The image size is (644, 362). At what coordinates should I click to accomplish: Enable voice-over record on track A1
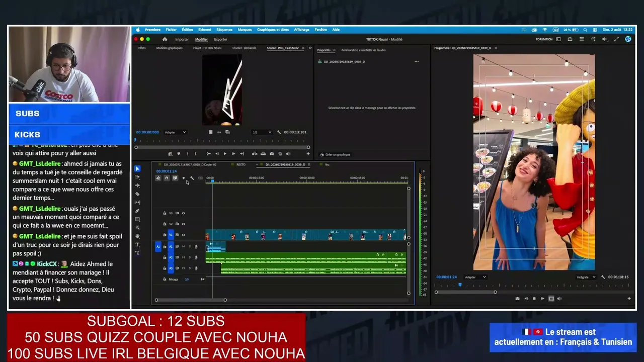(196, 246)
